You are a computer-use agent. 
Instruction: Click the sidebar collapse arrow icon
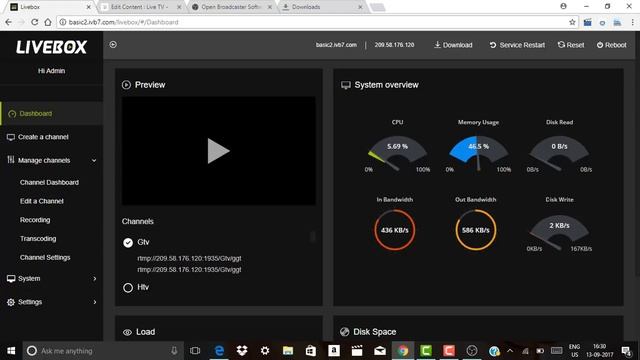coord(113,44)
